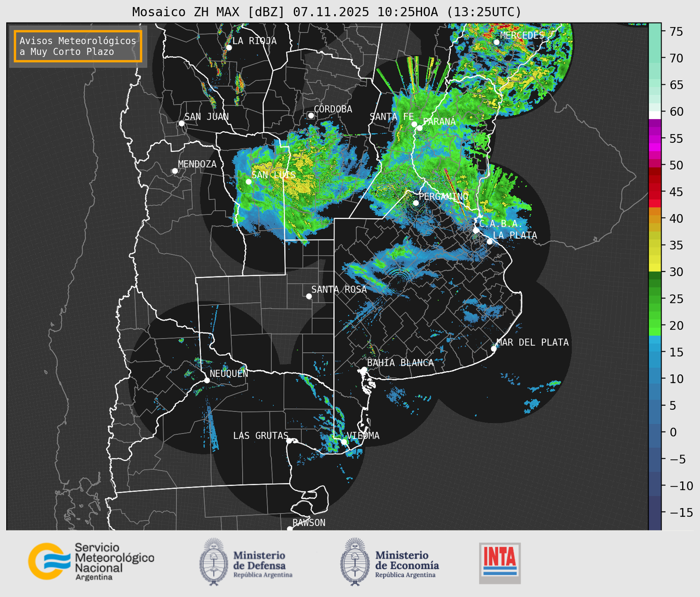Viewport: 700px width, 597px height.
Task: Click the SANTA ROSA map label
Action: 339,289
